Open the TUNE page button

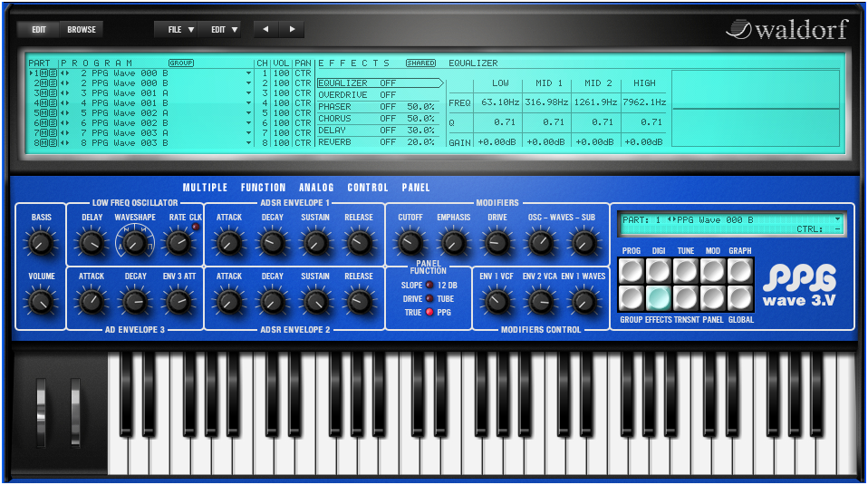click(x=685, y=272)
